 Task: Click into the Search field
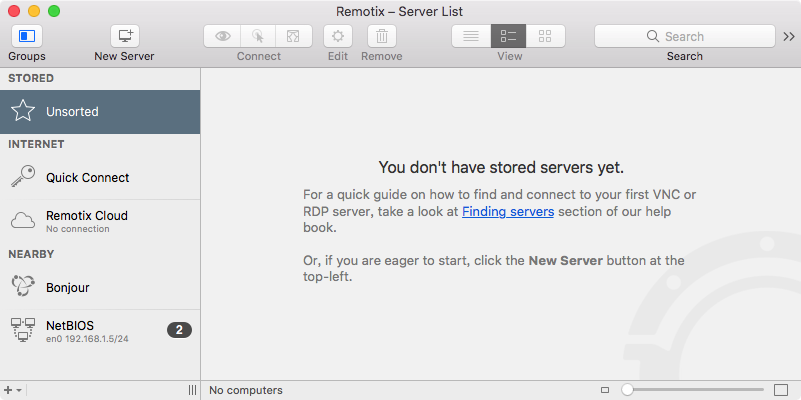(685, 36)
